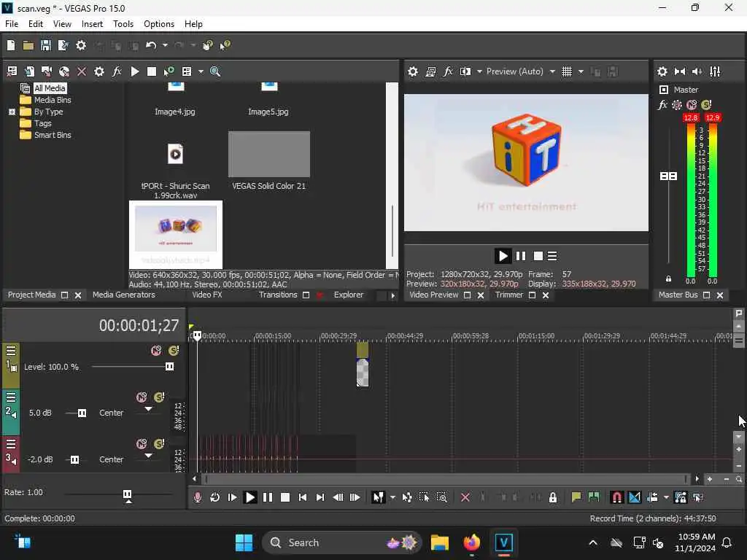
Task: Create a new project with the blank page icon
Action: pos(11,45)
